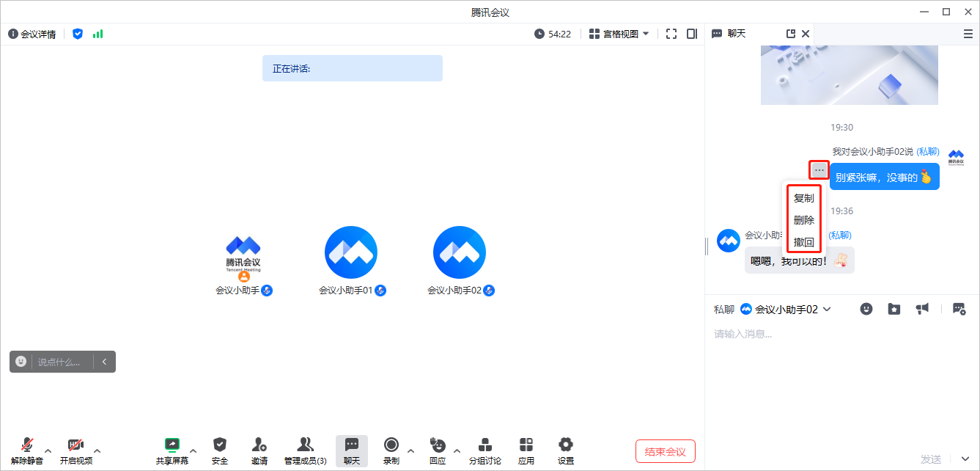Select the 聊天 tab in the side panel
Screen dimensions: 980x471
[729, 34]
